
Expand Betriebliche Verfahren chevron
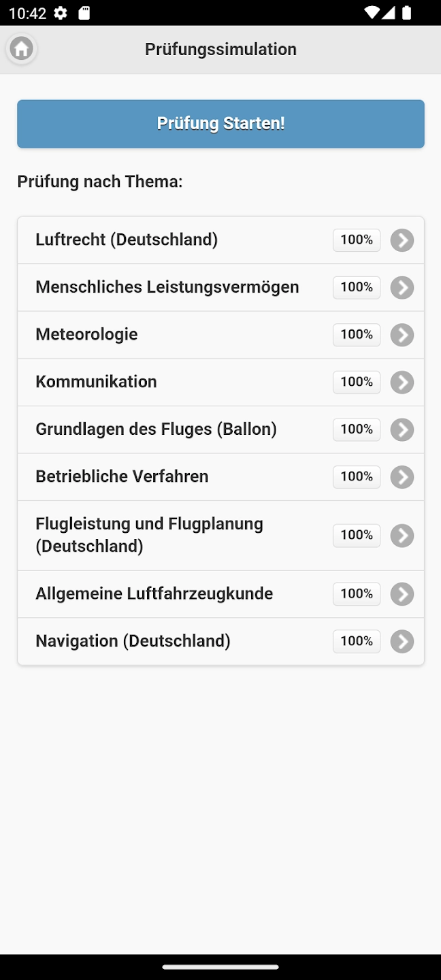(402, 477)
